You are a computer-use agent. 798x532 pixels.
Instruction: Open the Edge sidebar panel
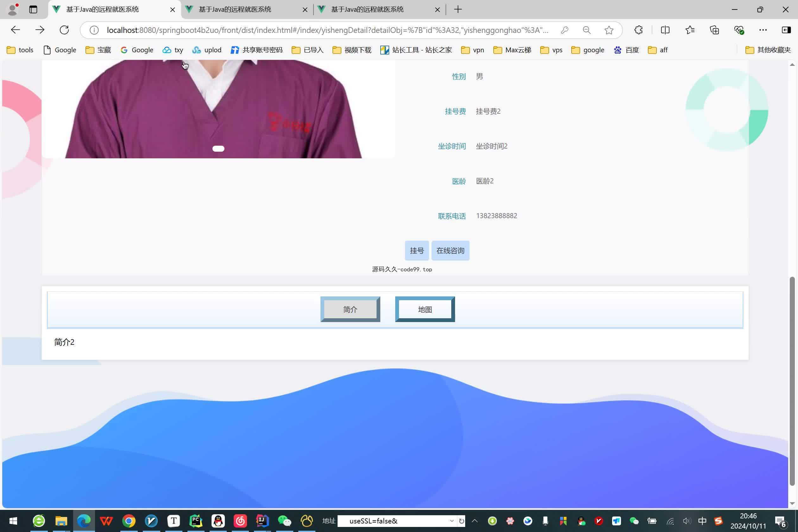click(x=786, y=30)
